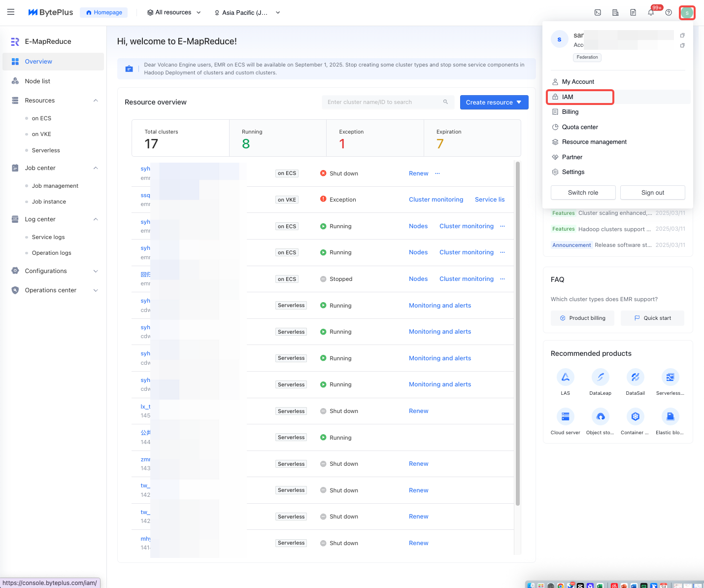Select Node list in the sidebar
Image resolution: width=704 pixels, height=588 pixels.
point(37,81)
